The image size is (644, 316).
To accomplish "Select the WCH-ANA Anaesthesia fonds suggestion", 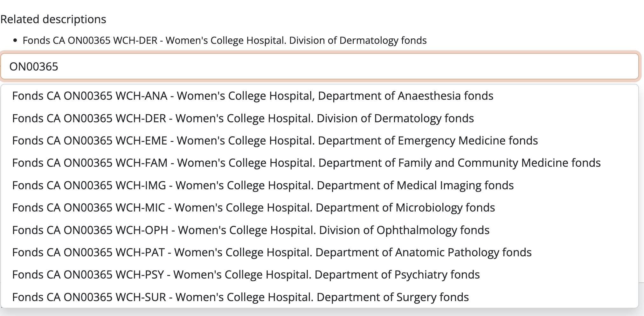I will click(x=253, y=96).
